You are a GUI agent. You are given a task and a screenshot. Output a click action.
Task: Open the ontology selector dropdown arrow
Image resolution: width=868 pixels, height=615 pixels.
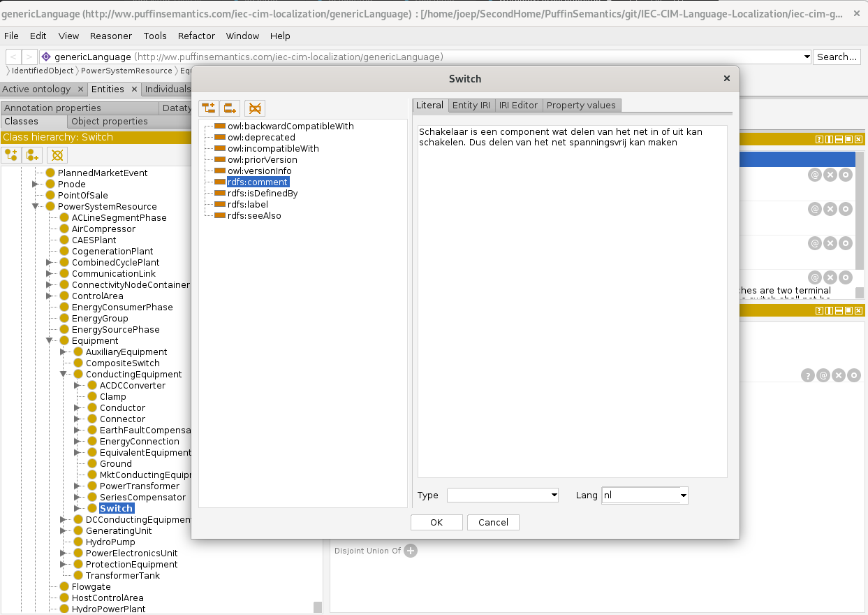pos(807,57)
